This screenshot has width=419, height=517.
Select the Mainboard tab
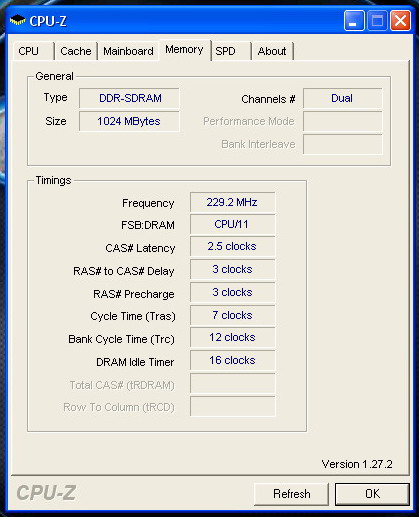[128, 51]
